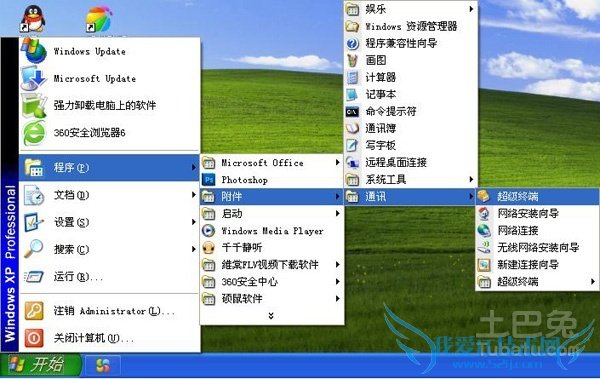This screenshot has width=600, height=379.
Task: Click the 记事本 notepad icon
Action: tap(352, 94)
